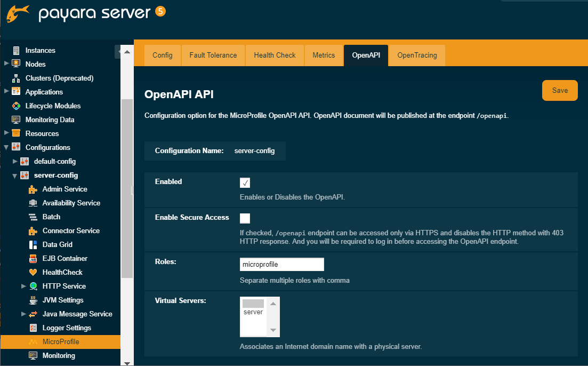Click the Nodes monitor icon
The height and width of the screenshot is (366, 588).
click(x=16, y=64)
